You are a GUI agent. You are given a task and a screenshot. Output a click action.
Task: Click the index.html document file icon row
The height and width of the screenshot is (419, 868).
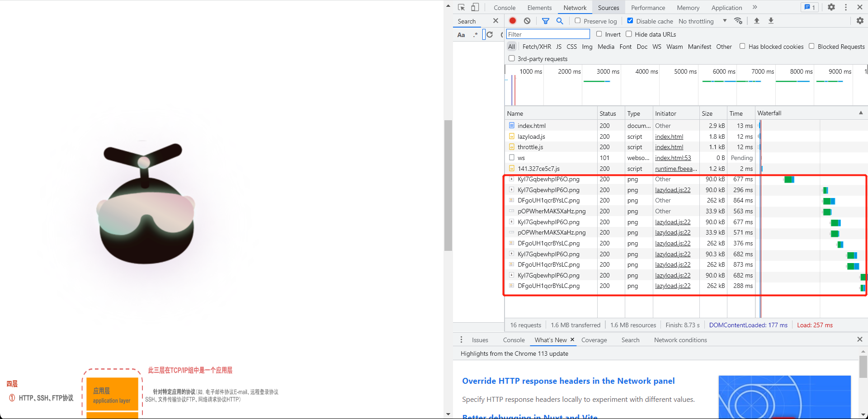(512, 125)
